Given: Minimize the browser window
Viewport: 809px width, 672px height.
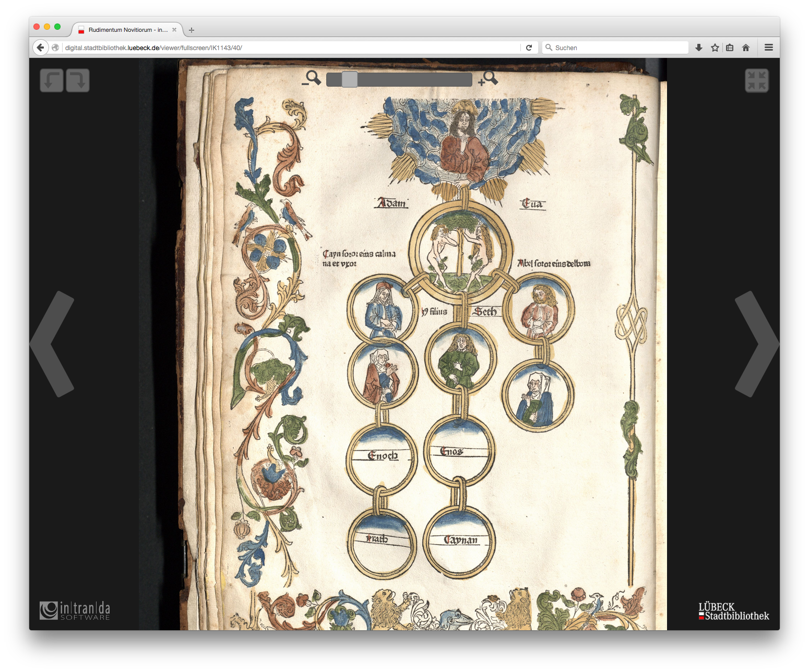Looking at the screenshot, I should point(47,27).
